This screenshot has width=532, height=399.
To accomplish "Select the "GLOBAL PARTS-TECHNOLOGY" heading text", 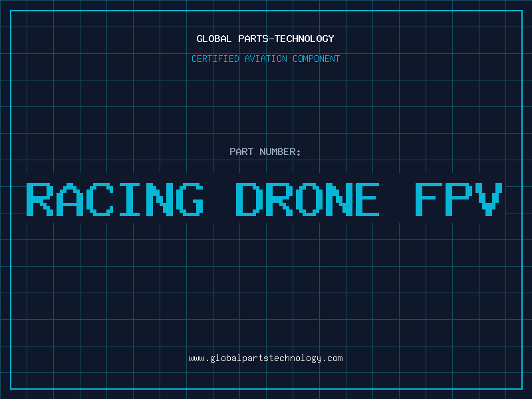I will [x=265, y=39].
